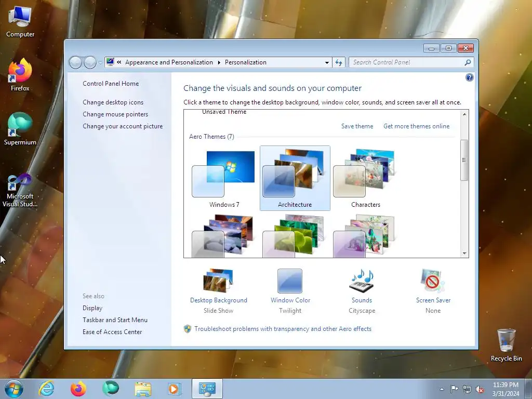Open the Action Center flag tray icon

[454, 389]
